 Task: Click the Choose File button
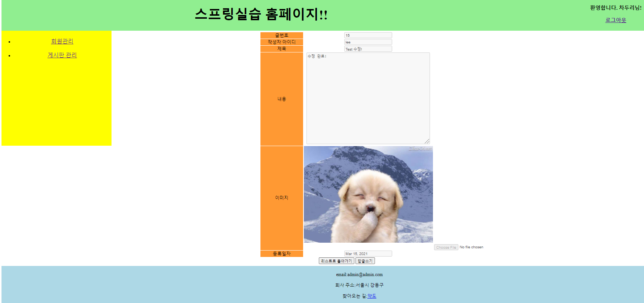pos(446,247)
